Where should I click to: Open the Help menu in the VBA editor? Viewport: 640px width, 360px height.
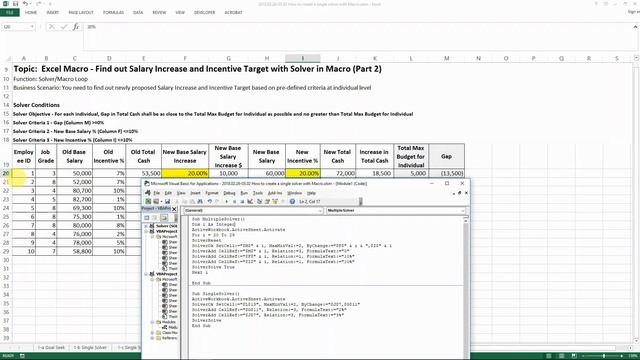click(311, 193)
